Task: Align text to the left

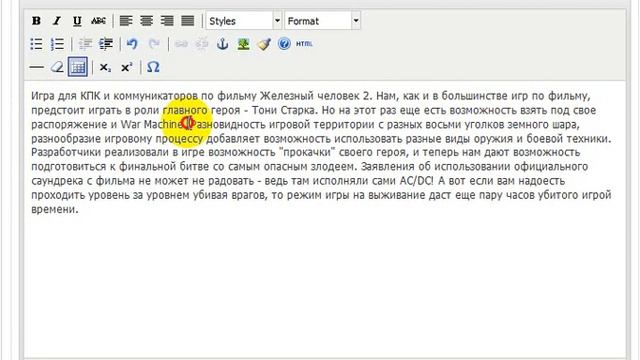Action: click(x=126, y=21)
